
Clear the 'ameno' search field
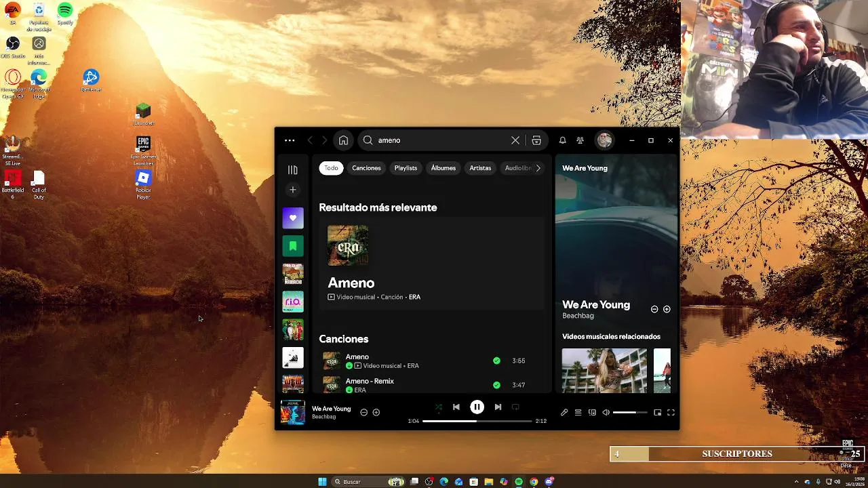point(515,140)
